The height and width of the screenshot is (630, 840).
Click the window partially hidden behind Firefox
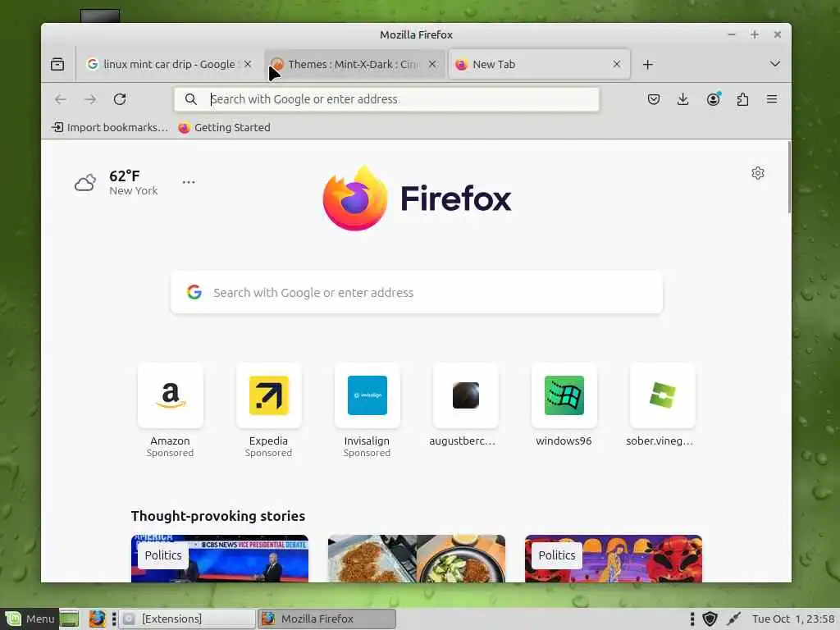(100, 16)
